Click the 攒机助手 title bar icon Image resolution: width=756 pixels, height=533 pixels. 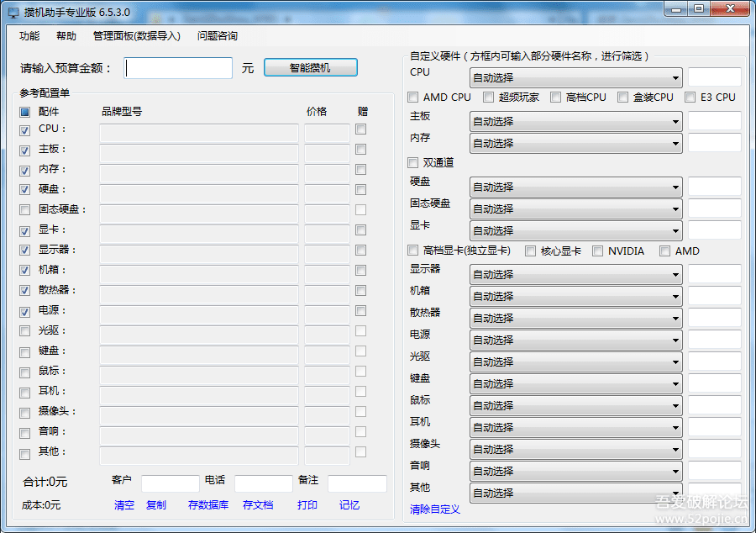pyautogui.click(x=12, y=10)
